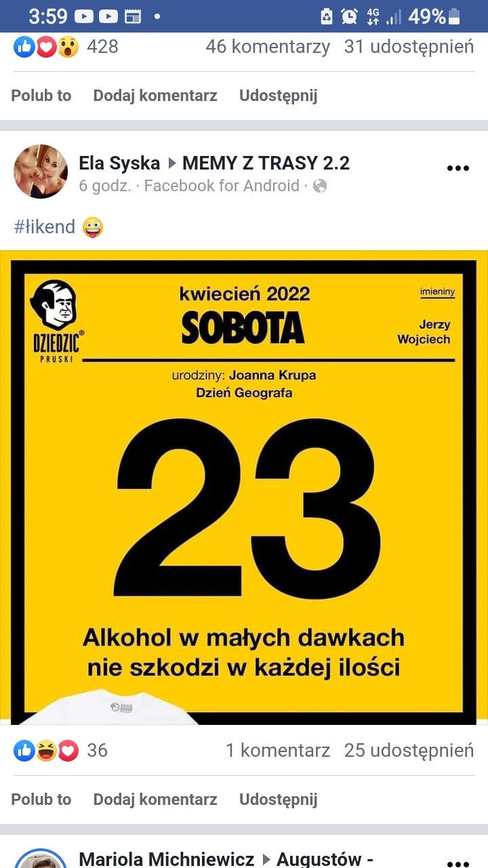Viewport: 488px width, 868px height.
Task: Tap Udostępnij on the top post
Action: pos(279,96)
